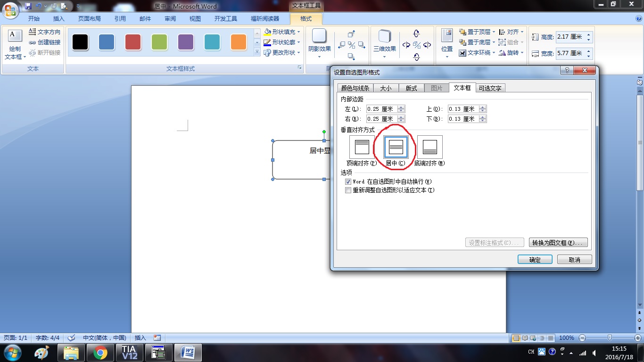644x362 pixels.
Task: Click the macro recording icon in status bar
Action: point(157,338)
